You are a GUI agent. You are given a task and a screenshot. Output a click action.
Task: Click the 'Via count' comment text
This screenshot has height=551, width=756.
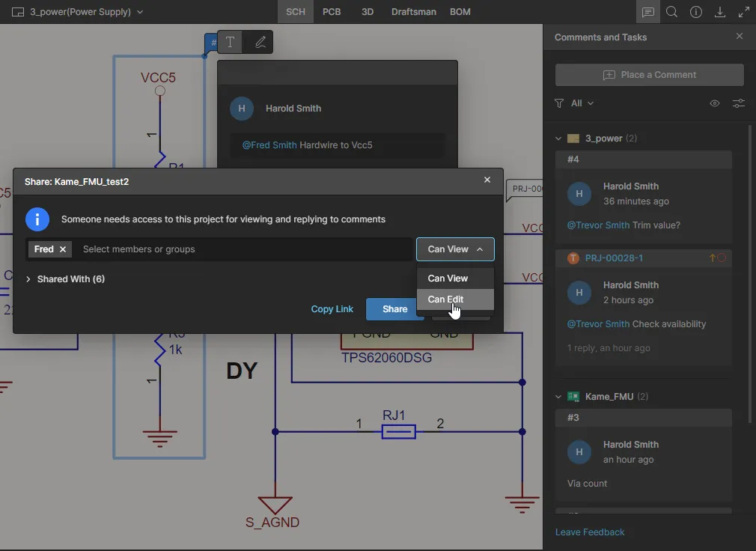(587, 484)
